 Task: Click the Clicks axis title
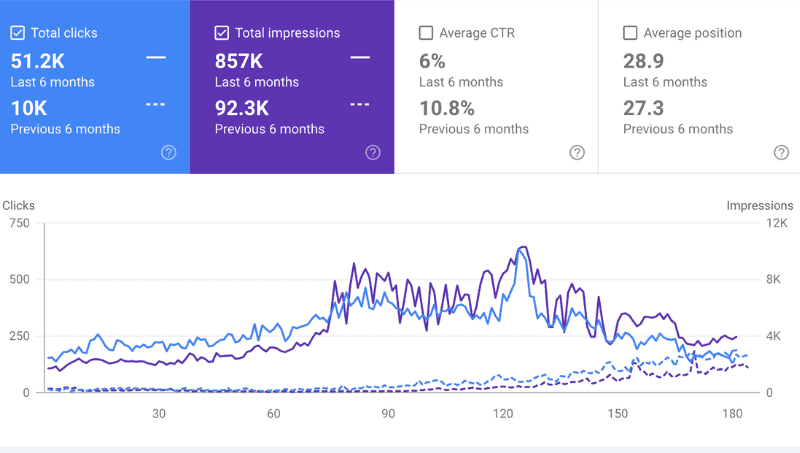coord(19,206)
